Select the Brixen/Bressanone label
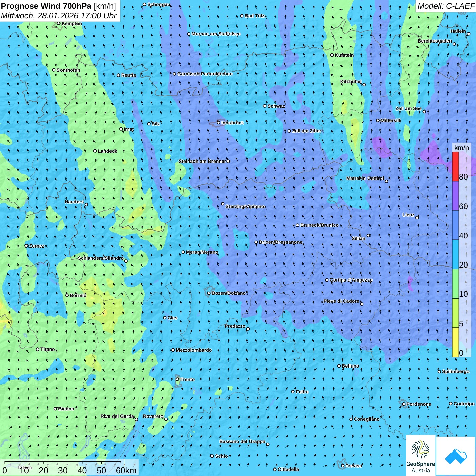Viewport: 476px width, 476px height. click(x=280, y=242)
